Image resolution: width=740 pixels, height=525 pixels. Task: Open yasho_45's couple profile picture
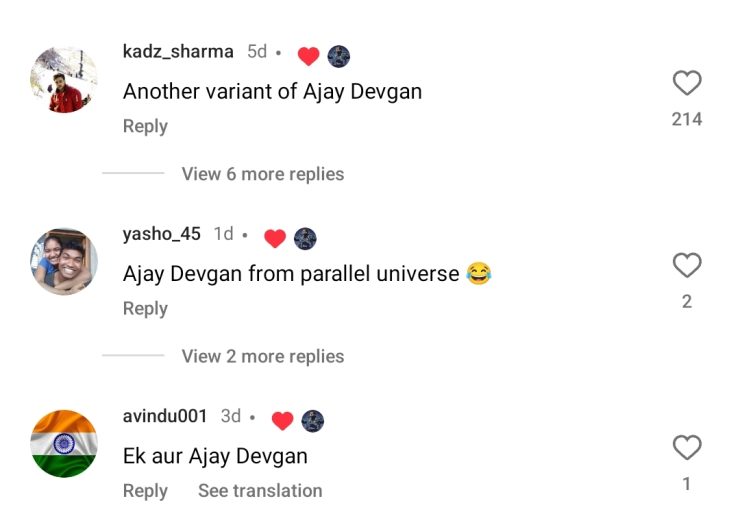click(x=64, y=262)
